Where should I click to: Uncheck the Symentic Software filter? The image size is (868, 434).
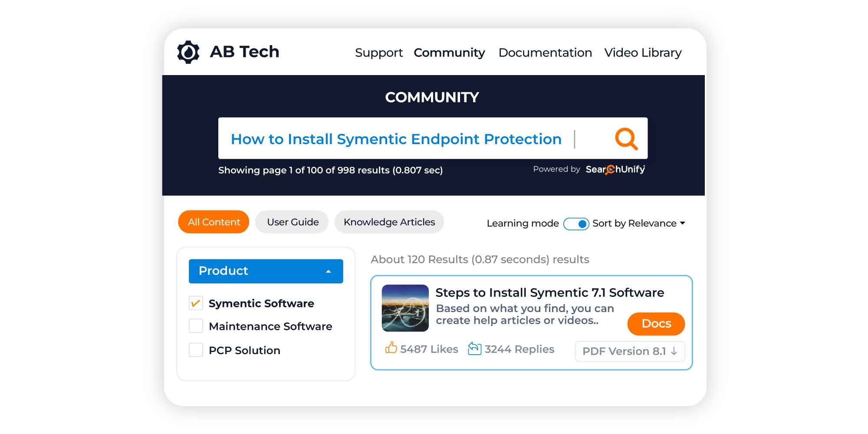[196, 303]
